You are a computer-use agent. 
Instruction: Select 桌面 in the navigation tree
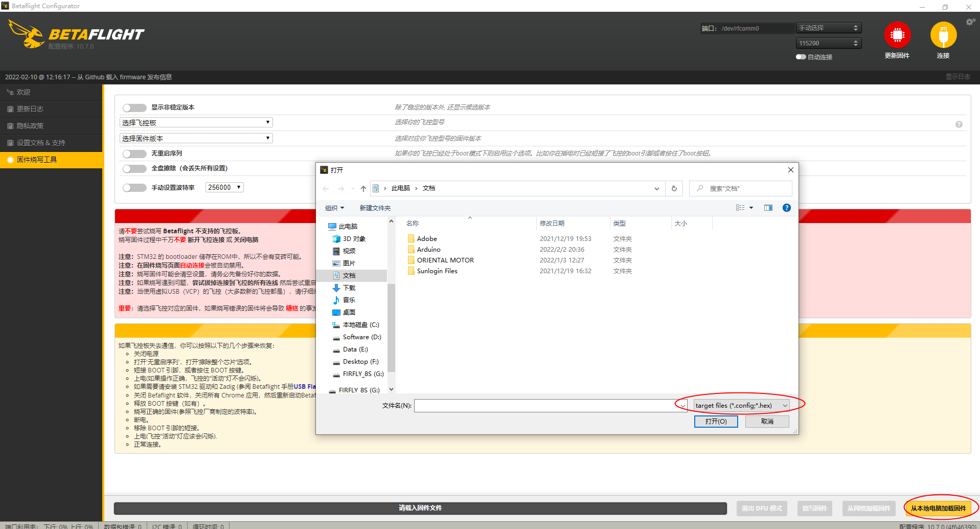tap(349, 313)
